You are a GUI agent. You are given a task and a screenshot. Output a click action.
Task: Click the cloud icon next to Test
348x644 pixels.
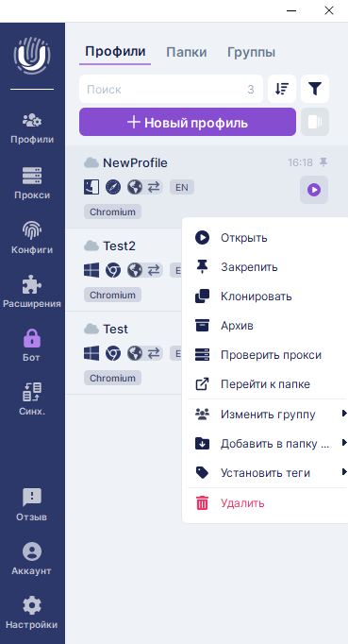point(91,329)
